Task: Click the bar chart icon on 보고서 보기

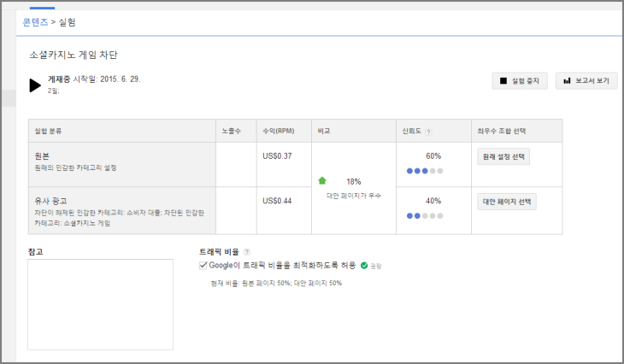Action: click(567, 81)
